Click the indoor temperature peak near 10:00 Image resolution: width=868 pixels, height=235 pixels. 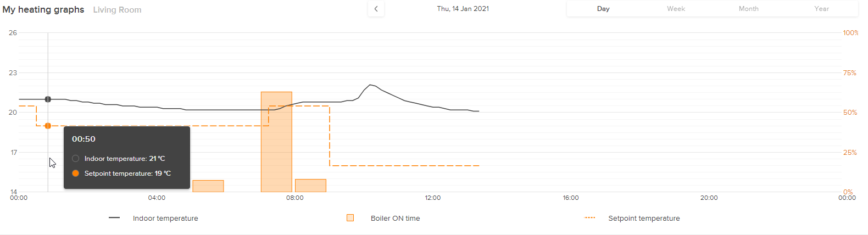pyautogui.click(x=370, y=85)
